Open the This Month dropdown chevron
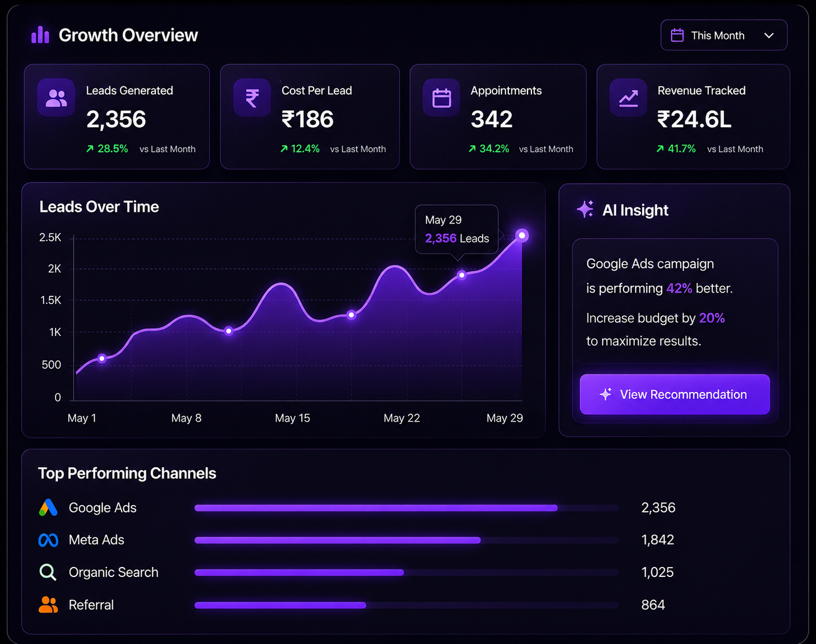This screenshot has height=644, width=816. tap(769, 36)
